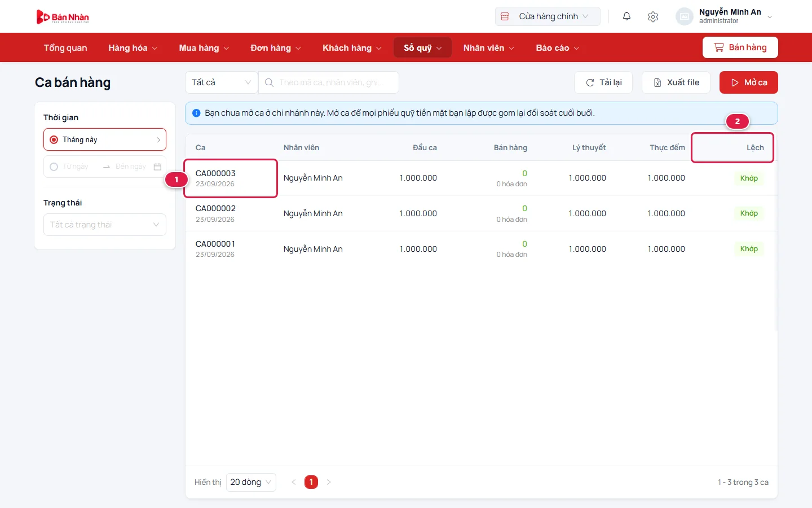Go to previous page arrow
Viewport: 812px width, 508px height.
(x=293, y=482)
